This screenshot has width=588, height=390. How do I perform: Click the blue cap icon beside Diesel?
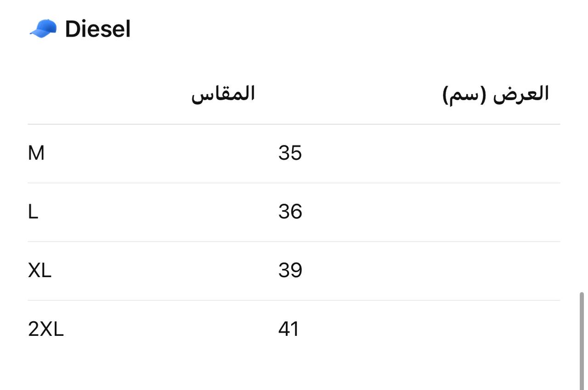coord(43,28)
